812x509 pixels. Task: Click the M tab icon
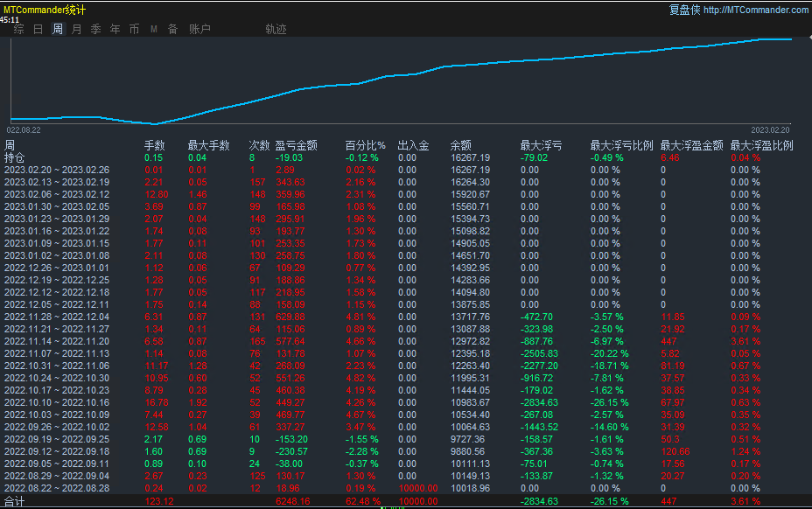click(154, 29)
